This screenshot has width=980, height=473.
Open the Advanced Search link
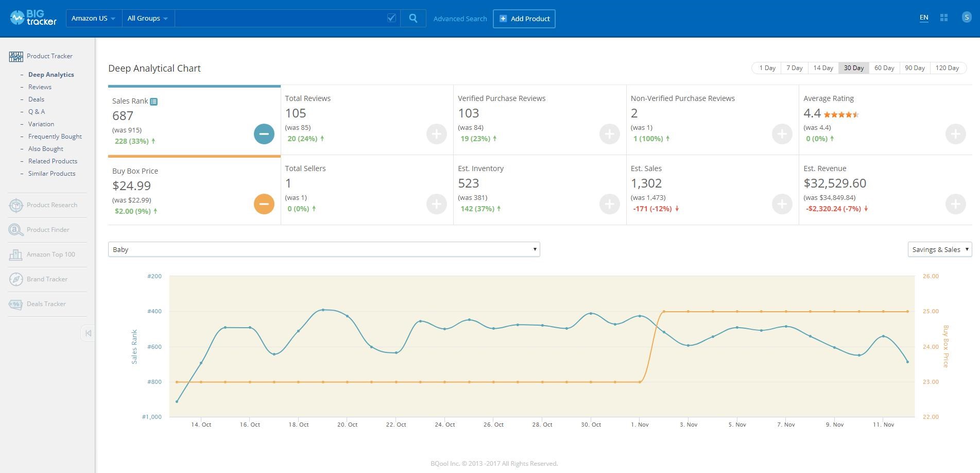460,19
